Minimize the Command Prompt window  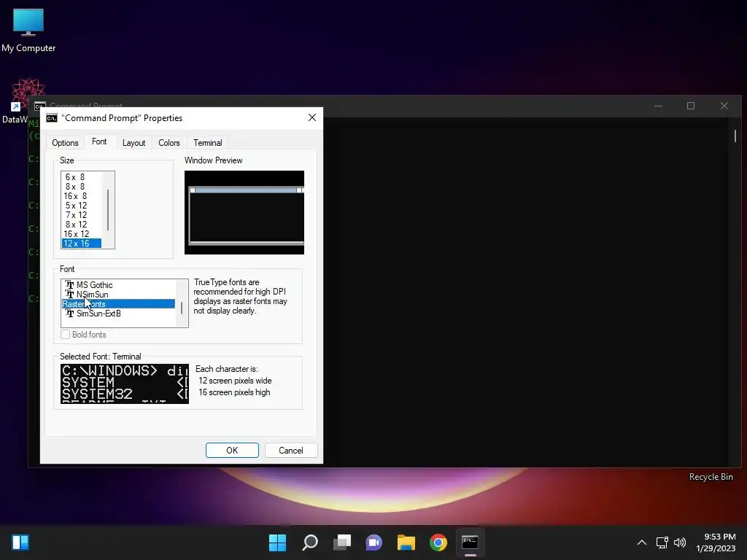658,106
